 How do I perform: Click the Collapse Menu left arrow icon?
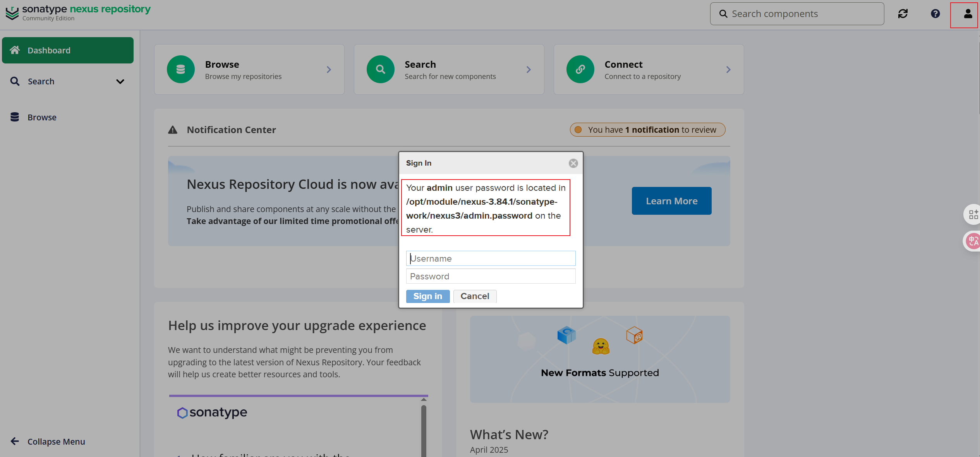click(15, 442)
